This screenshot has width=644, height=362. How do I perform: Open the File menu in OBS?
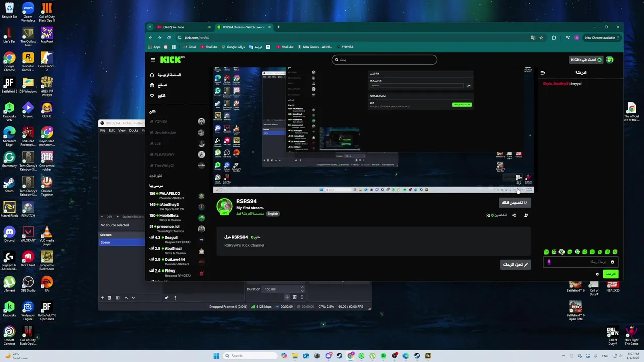coord(103,130)
